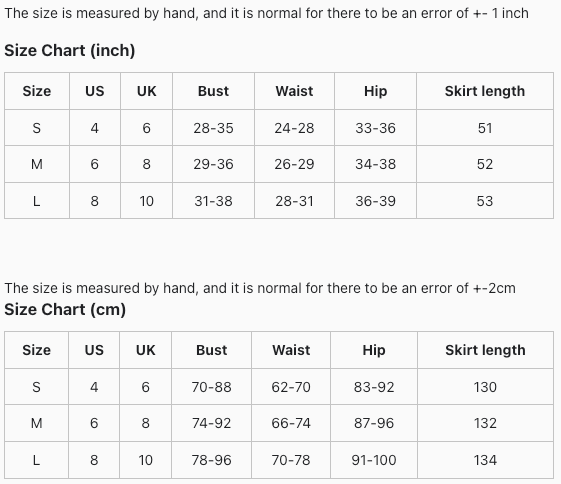The height and width of the screenshot is (484, 561).
Task: Click the 70-88 bust cell
Action: pyautogui.click(x=211, y=387)
